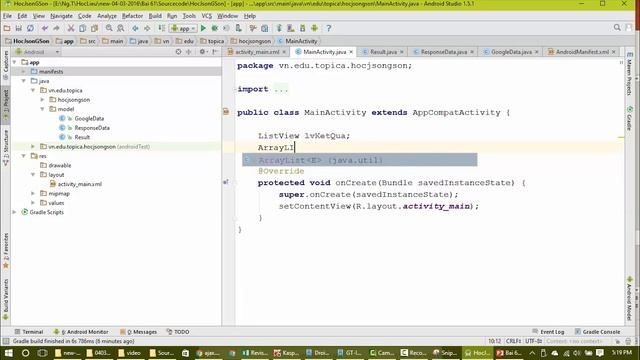Select activity_main.xml in the layout folder
Image resolution: width=640 pixels, height=360 pixels.
80,184
